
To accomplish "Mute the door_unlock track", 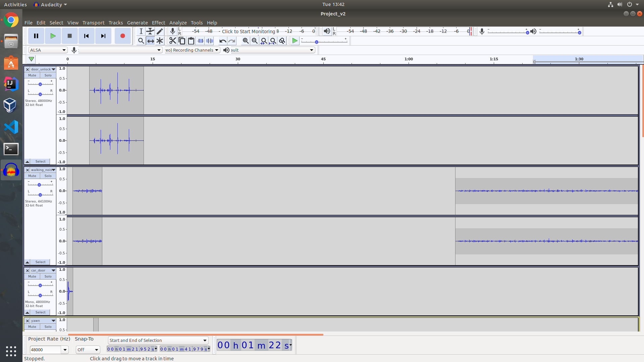I will tap(32, 75).
